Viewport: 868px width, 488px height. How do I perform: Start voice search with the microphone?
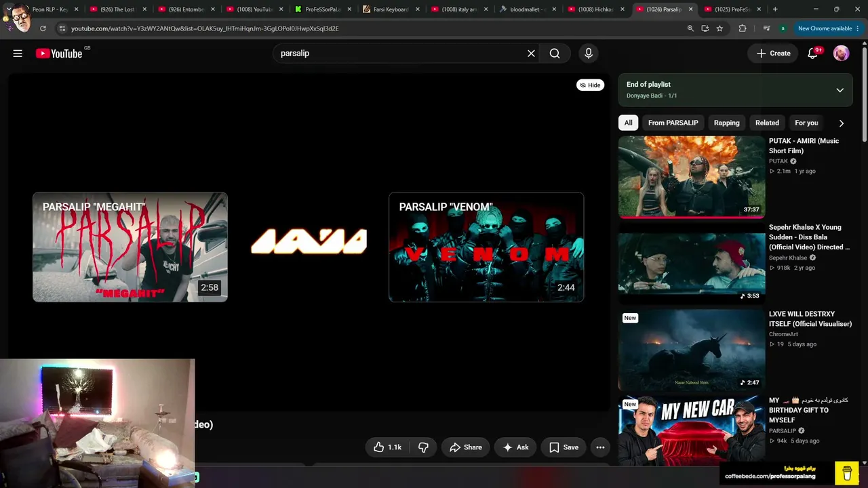(x=589, y=54)
